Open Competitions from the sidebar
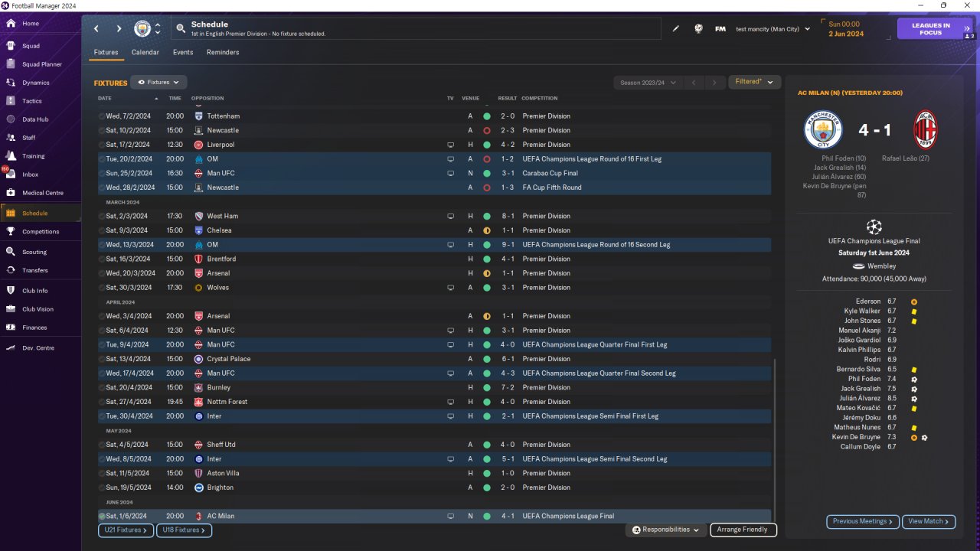The width and height of the screenshot is (980, 551). [x=41, y=232]
